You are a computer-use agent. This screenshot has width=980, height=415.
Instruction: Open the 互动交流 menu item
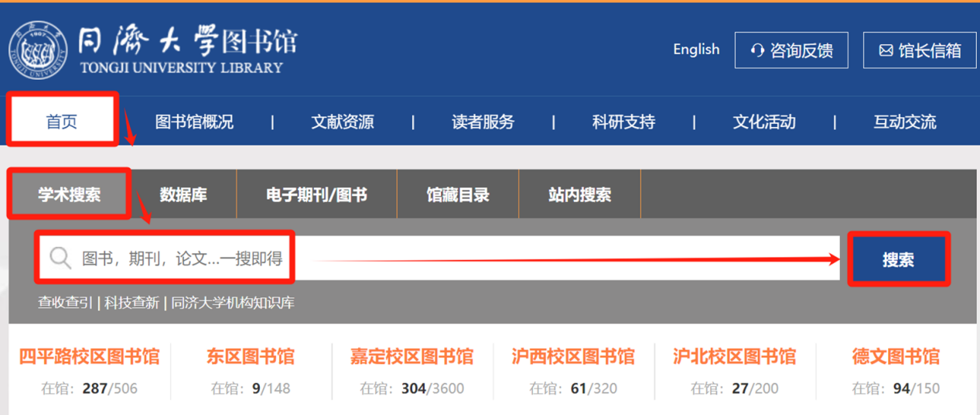[904, 122]
